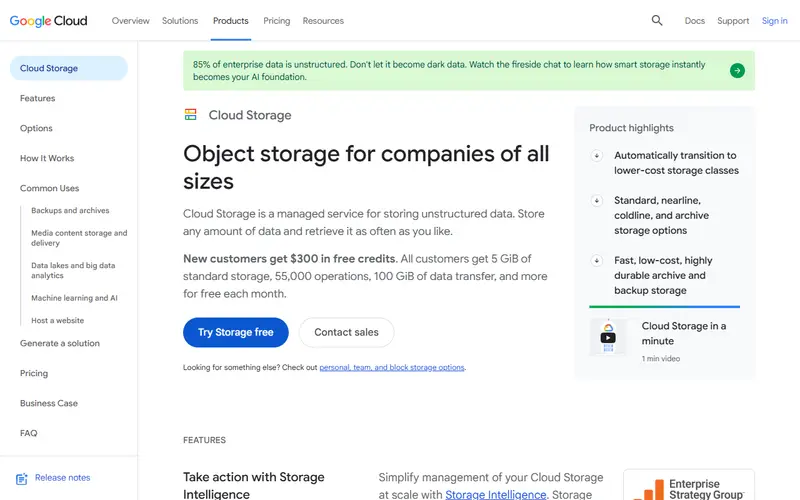
Task: Open Media content storage and delivery item
Action: (x=79, y=238)
